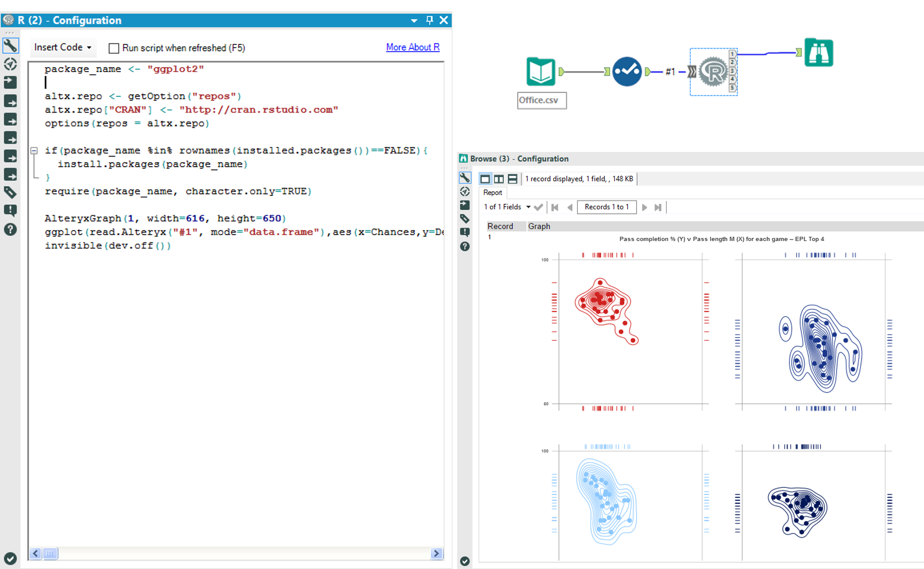The width and height of the screenshot is (924, 569).
Task: Open the wrench icon in Browse Configuration
Action: point(465,178)
